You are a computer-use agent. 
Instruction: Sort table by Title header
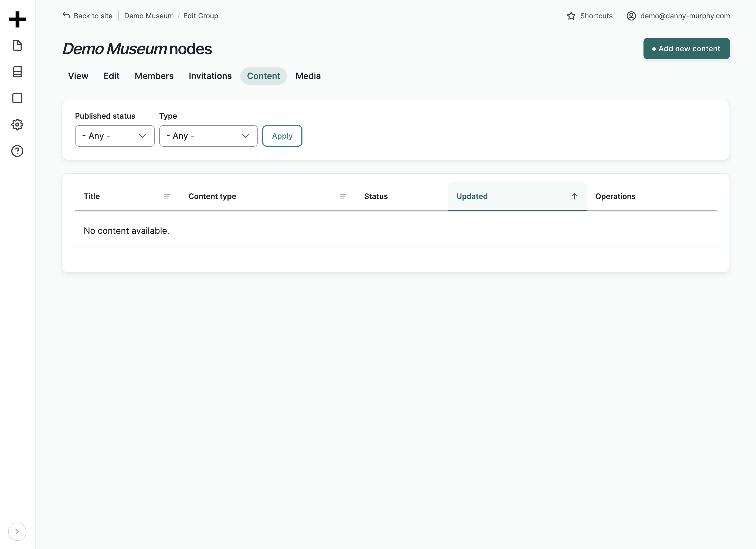[92, 196]
